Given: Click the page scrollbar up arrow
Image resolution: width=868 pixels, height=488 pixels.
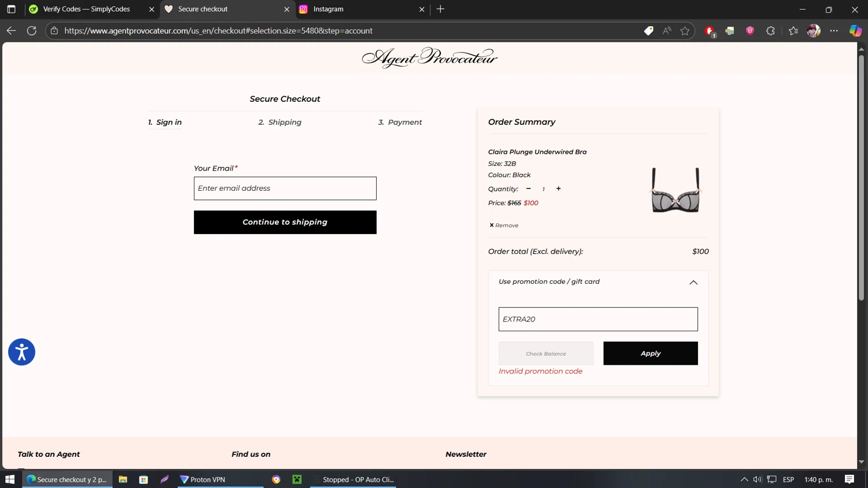Looking at the screenshot, I should pyautogui.click(x=862, y=49).
